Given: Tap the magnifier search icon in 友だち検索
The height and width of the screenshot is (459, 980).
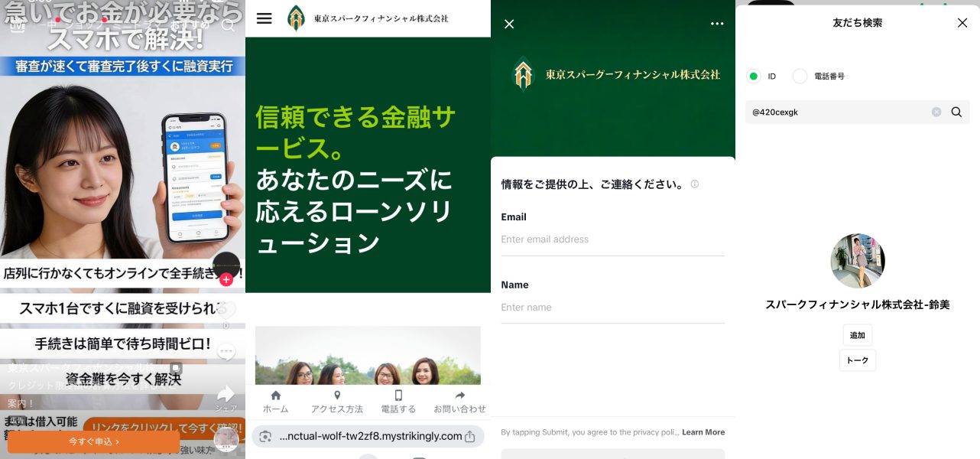Looking at the screenshot, I should pos(956,112).
